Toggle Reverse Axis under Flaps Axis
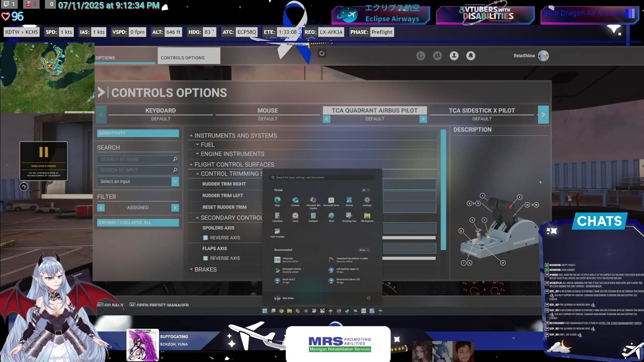This screenshot has width=644, height=362. pyautogui.click(x=205, y=258)
